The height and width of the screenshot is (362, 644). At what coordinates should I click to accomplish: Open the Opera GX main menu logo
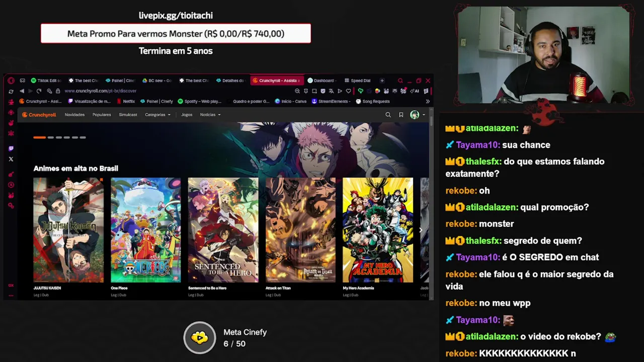tap(11, 80)
